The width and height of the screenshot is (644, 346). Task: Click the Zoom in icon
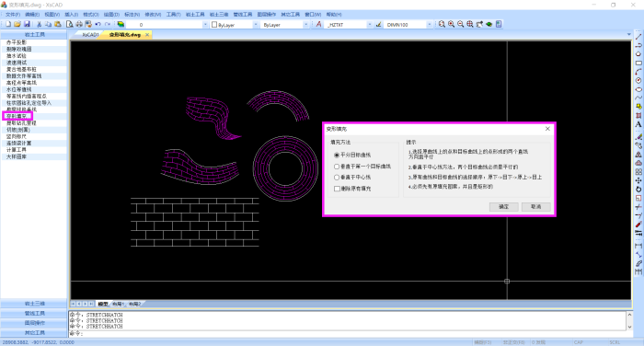click(x=451, y=25)
